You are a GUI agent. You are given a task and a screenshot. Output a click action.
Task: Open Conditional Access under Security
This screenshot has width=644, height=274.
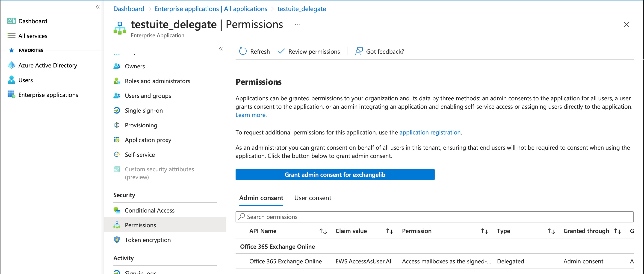149,210
